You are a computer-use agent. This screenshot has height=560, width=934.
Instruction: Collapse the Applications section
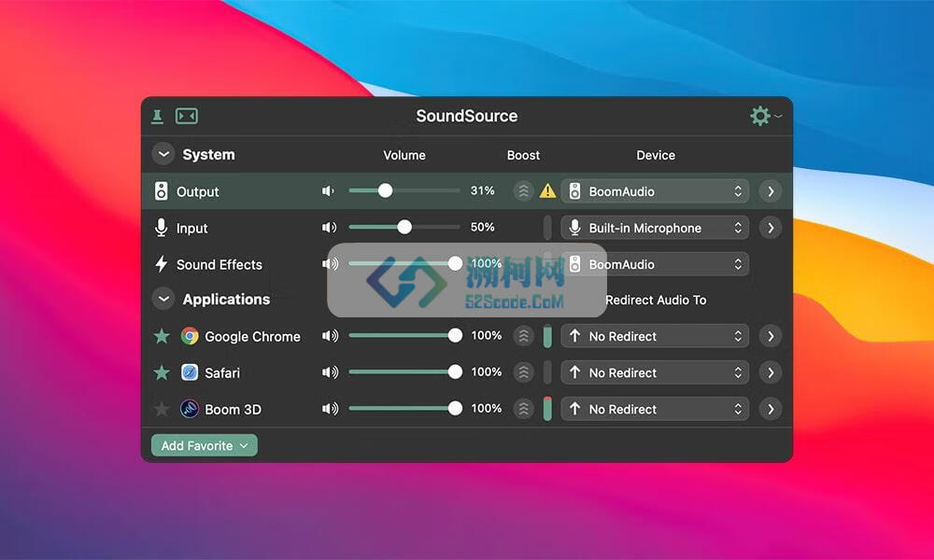[x=163, y=299]
